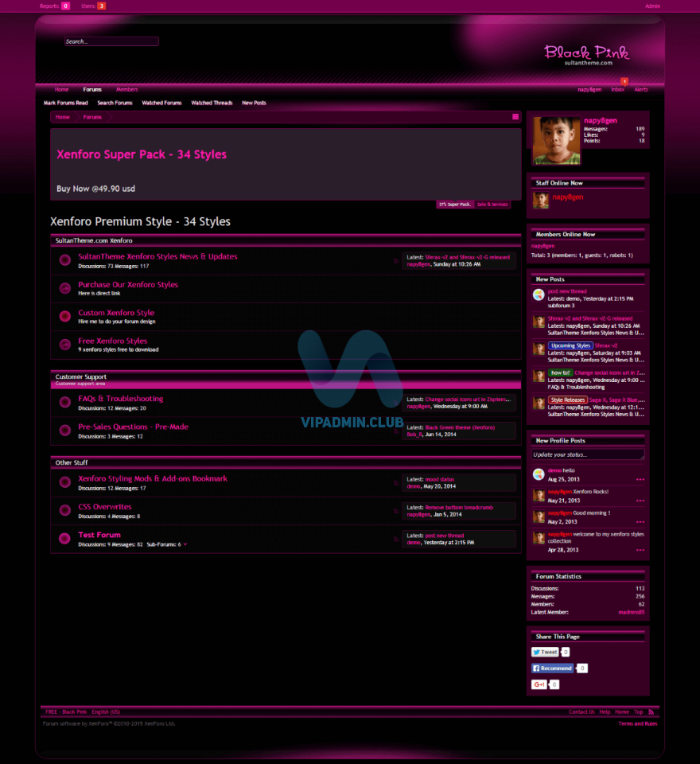Click the avatar beside the Upcoming Styles post
The image size is (700, 764).
[x=539, y=349]
